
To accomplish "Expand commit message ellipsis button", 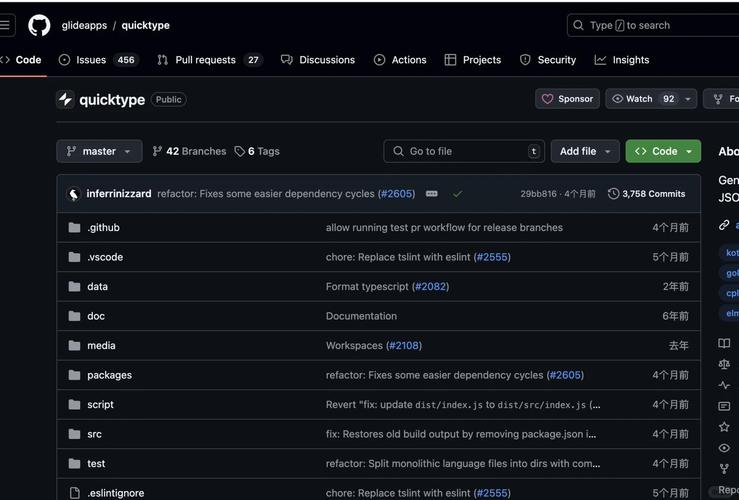I will [432, 194].
